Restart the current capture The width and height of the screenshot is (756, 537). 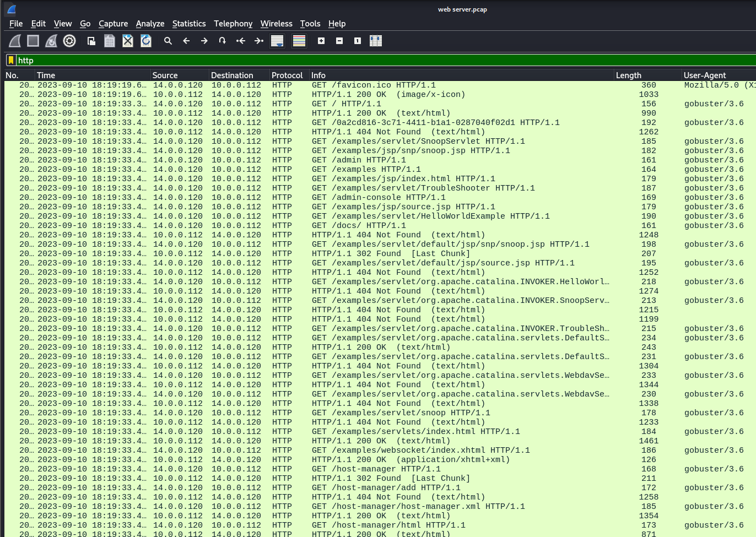[51, 41]
